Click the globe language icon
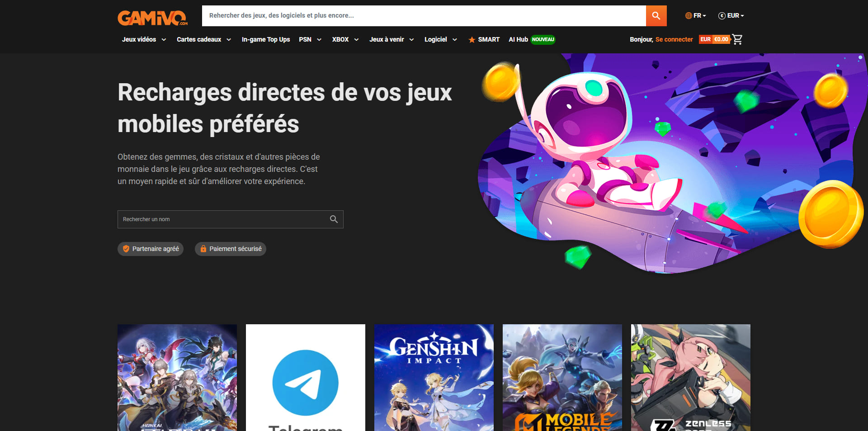 click(x=689, y=16)
